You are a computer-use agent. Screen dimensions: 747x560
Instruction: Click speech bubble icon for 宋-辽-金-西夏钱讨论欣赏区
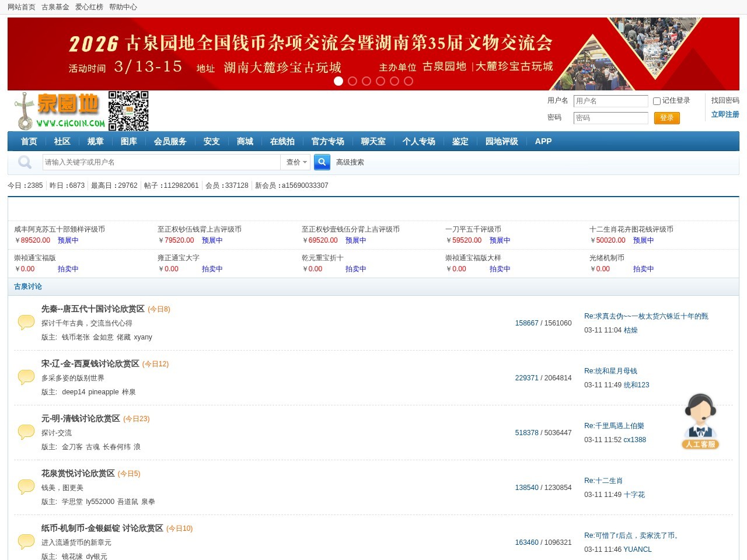click(x=26, y=377)
